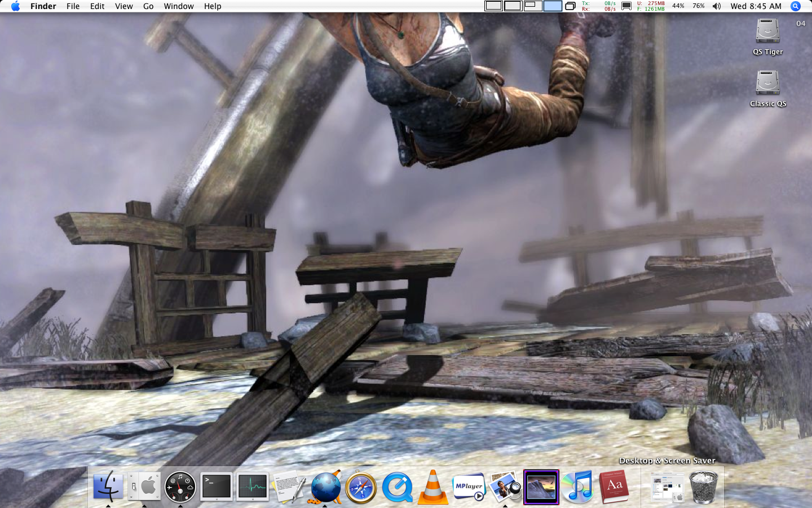Click the Tx/Rx network speed readout
The image size is (812, 508).
coord(599,6)
